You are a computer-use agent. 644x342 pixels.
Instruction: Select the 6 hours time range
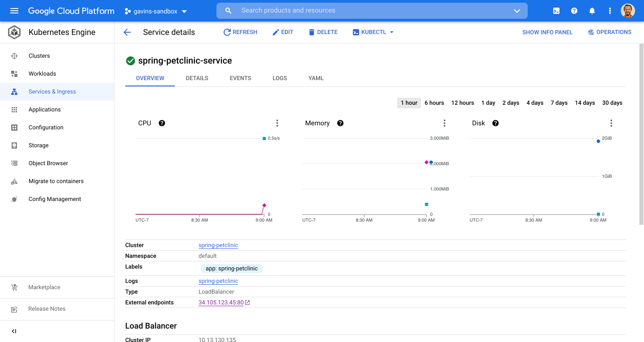pyautogui.click(x=434, y=103)
